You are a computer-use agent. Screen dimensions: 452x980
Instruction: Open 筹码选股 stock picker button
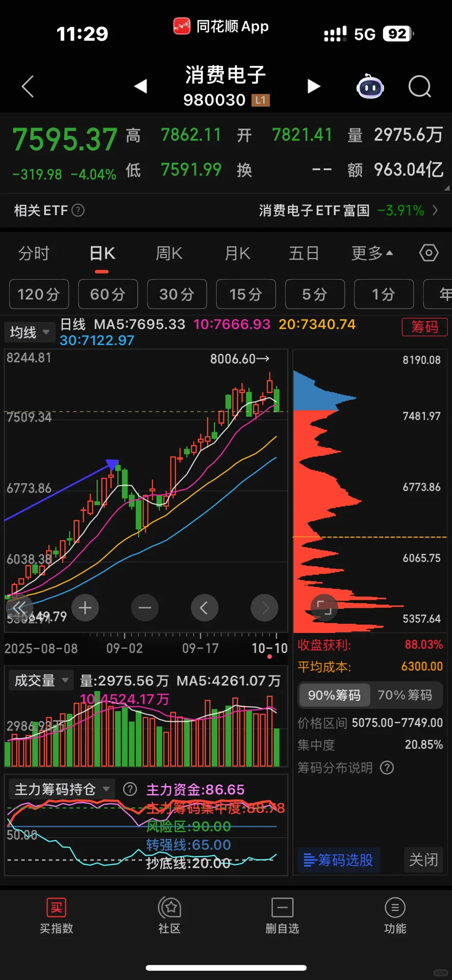339,860
